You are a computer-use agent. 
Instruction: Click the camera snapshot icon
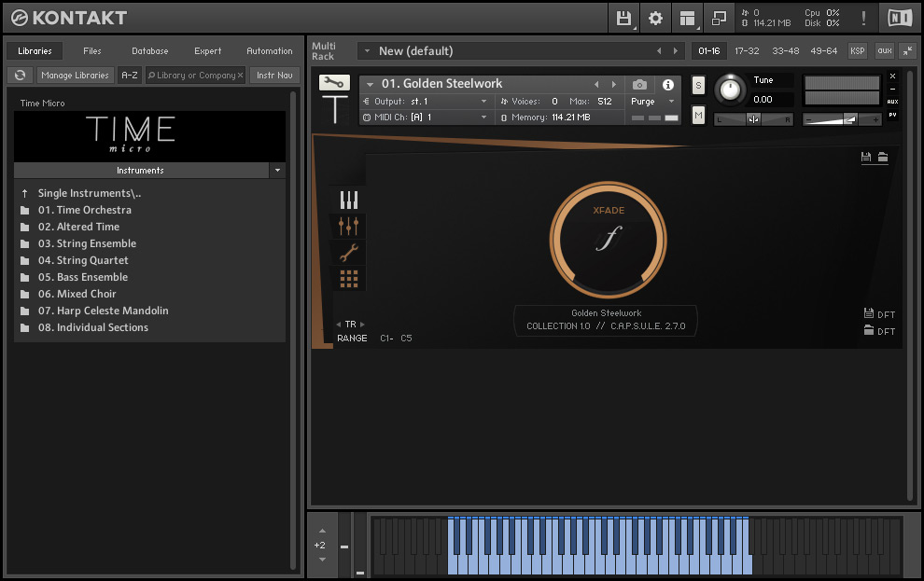639,84
